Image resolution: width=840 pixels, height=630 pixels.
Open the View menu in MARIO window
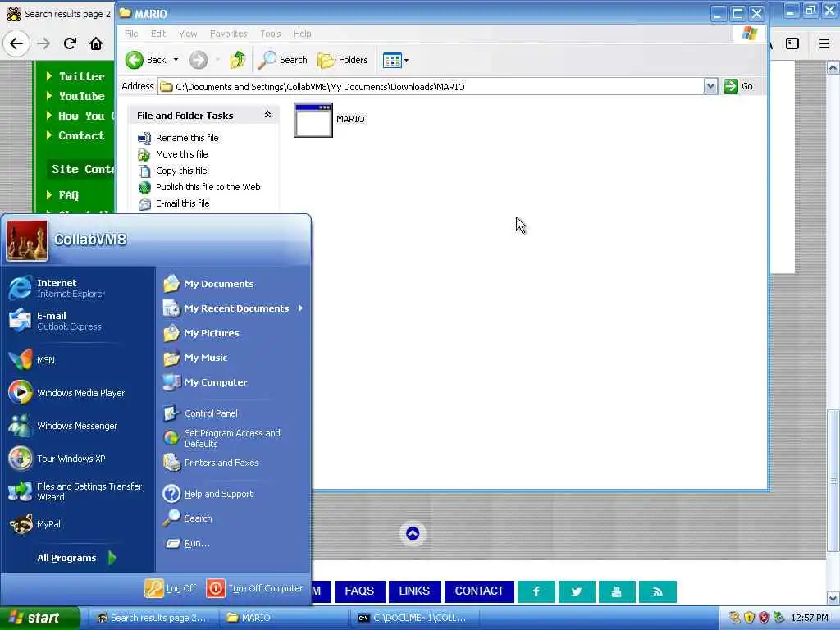pyautogui.click(x=188, y=34)
